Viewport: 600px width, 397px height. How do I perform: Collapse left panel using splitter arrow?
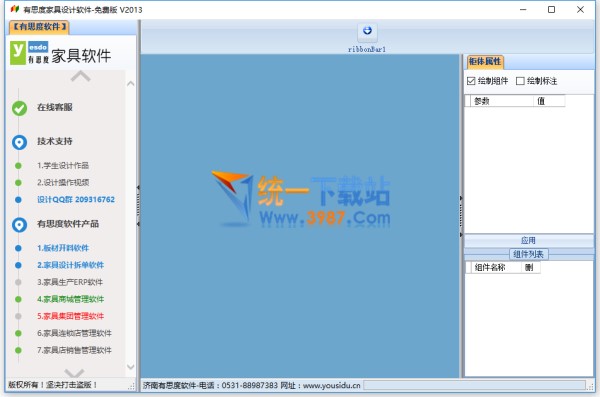(x=138, y=188)
